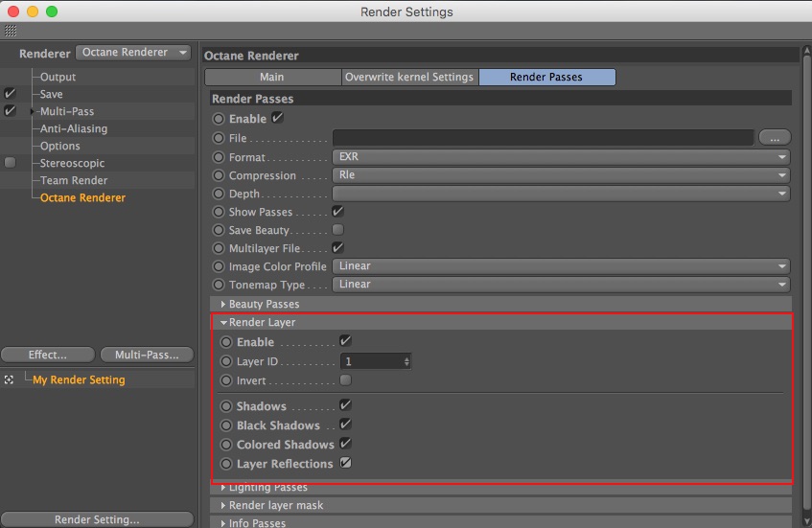Toggle Render Passes Enable checkbox
The image size is (812, 528).
pos(278,118)
